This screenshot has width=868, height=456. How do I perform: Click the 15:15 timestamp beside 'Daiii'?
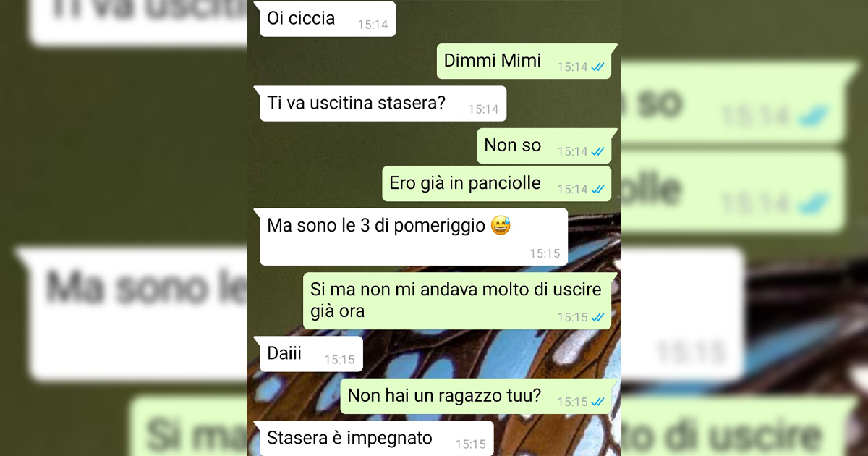(x=339, y=359)
